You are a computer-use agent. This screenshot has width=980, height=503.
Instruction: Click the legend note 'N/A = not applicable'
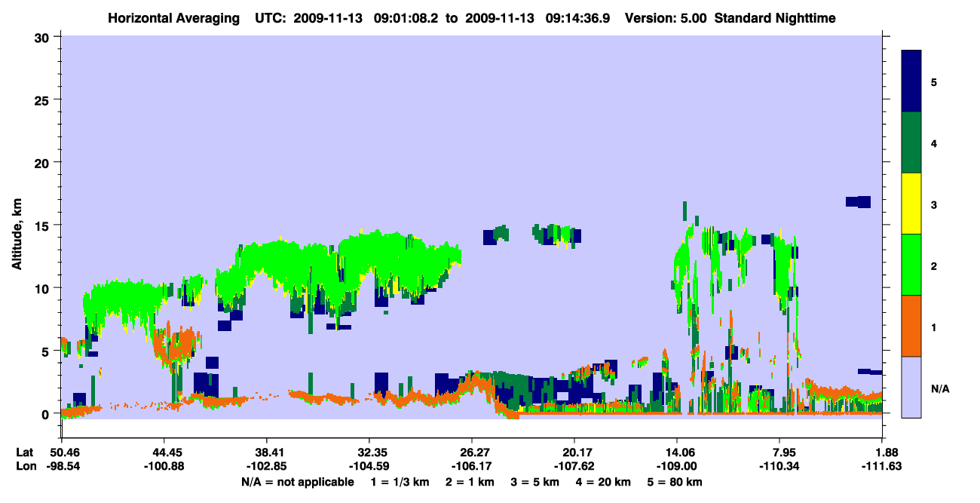click(x=297, y=482)
